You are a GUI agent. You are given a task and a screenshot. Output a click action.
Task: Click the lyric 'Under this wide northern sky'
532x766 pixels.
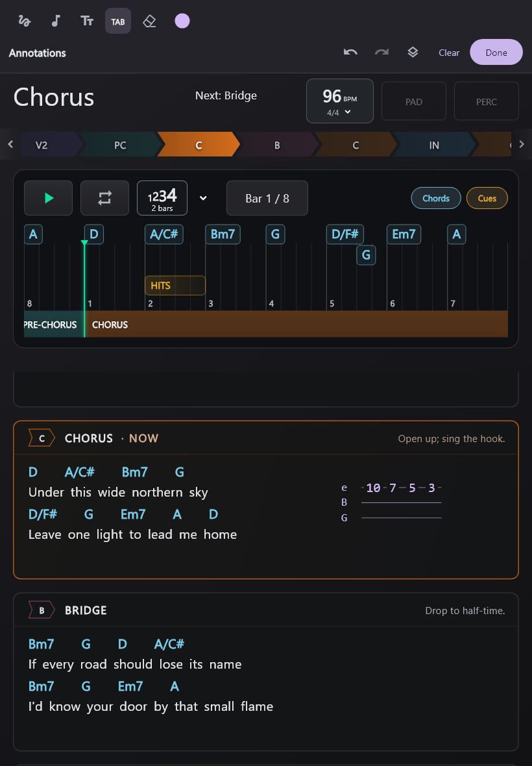point(118,492)
